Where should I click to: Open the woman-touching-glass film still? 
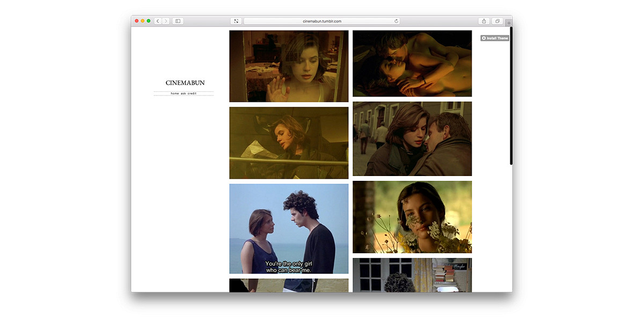(x=289, y=66)
